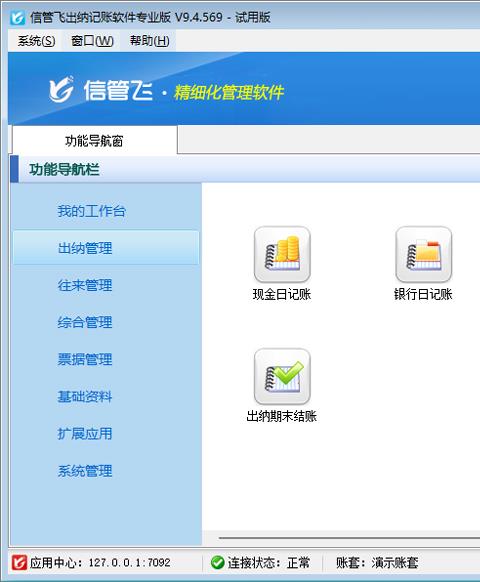Click the 功能导航栏 header text
The height and width of the screenshot is (582, 480).
tap(64, 169)
